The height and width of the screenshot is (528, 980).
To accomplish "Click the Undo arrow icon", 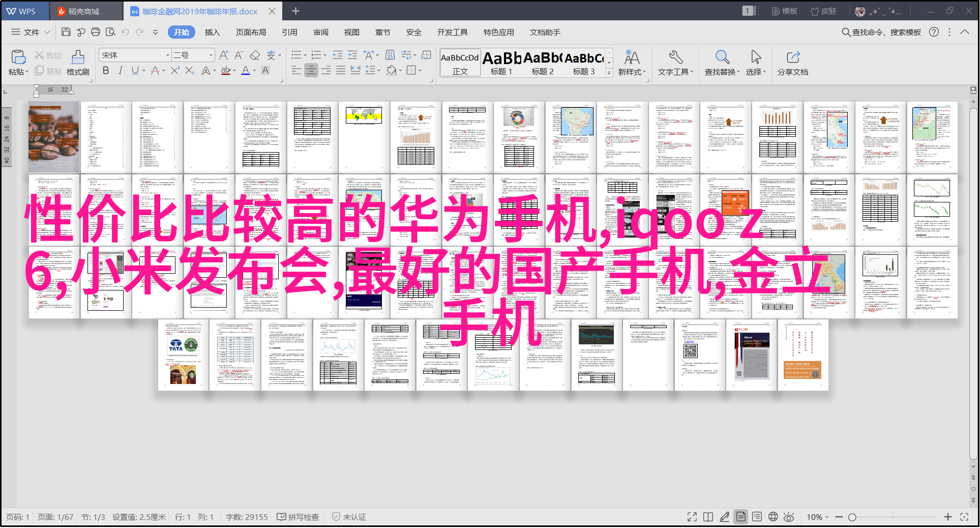I will 125,32.
